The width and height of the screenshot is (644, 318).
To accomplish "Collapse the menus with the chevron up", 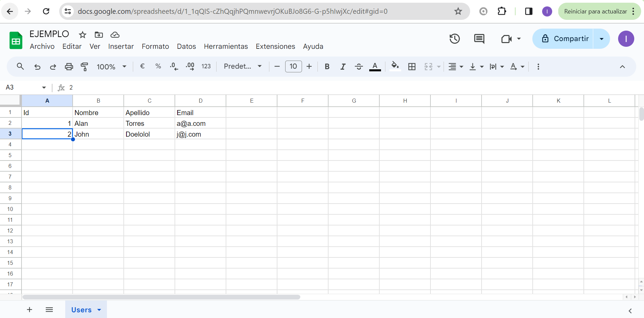I will point(622,67).
